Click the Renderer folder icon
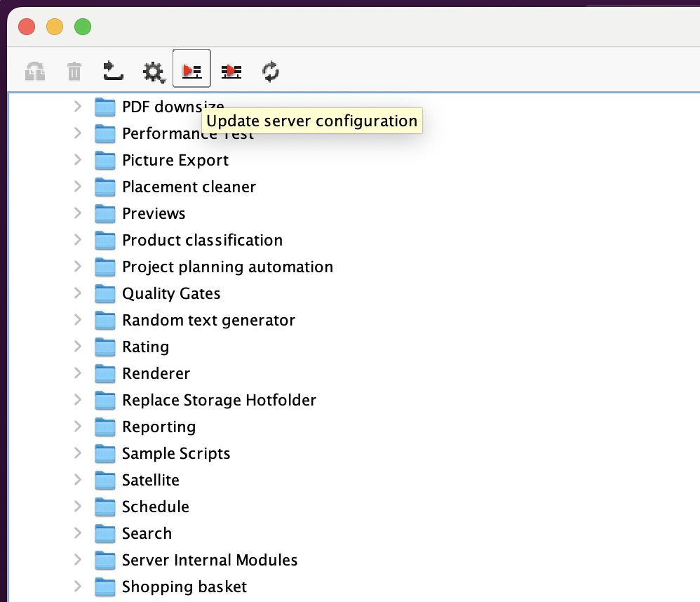700x602 pixels. pyautogui.click(x=105, y=374)
